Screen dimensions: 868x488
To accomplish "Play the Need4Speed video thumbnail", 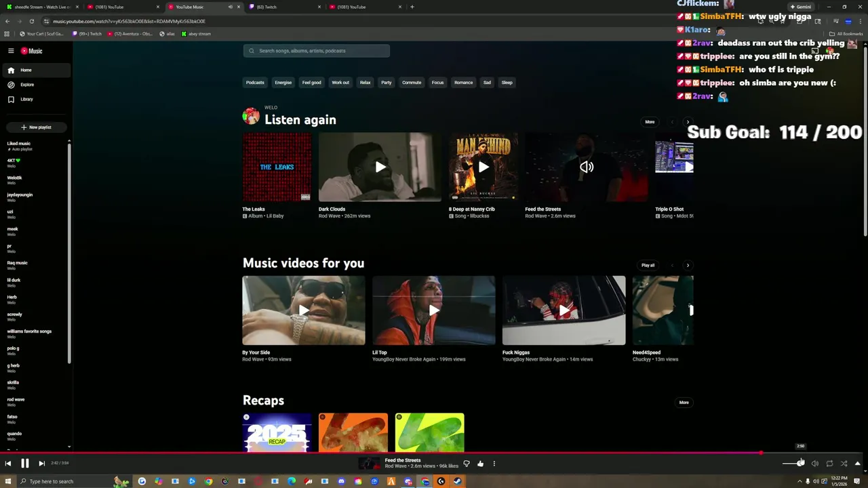I will [663, 310].
